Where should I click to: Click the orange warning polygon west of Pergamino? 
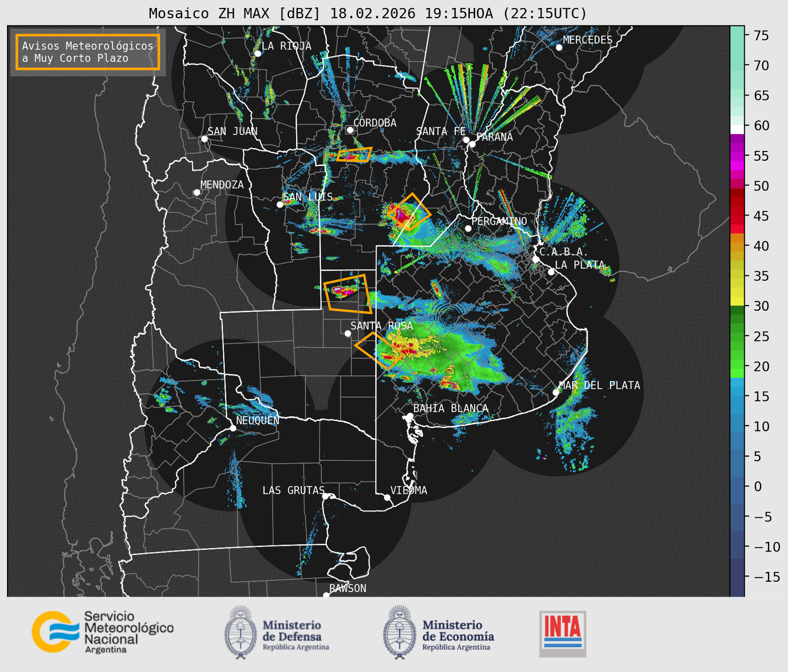click(x=409, y=213)
